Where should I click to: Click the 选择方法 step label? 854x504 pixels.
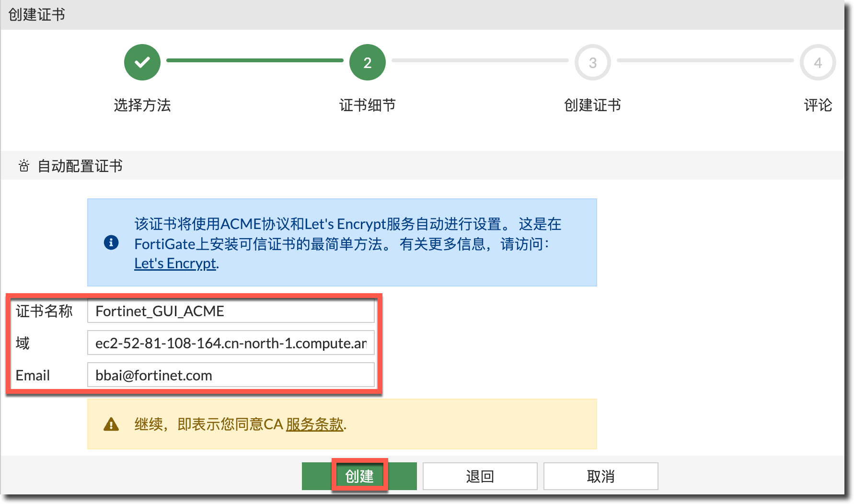coord(142,105)
